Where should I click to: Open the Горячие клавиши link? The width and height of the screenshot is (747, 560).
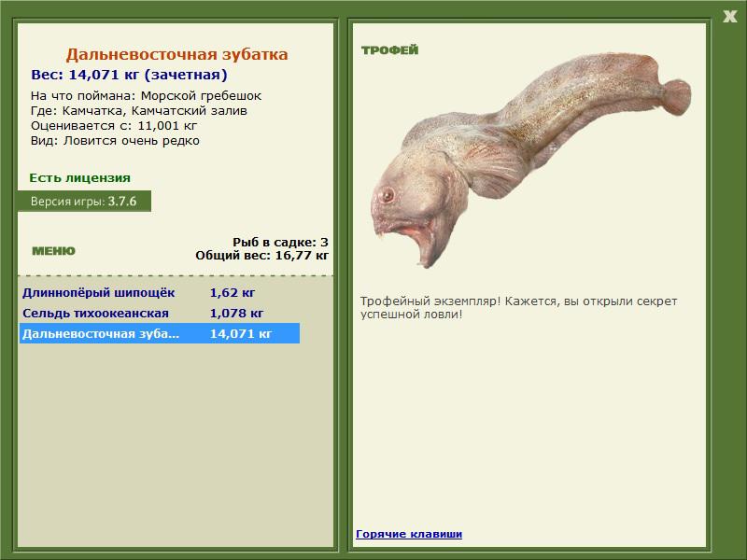click(409, 534)
